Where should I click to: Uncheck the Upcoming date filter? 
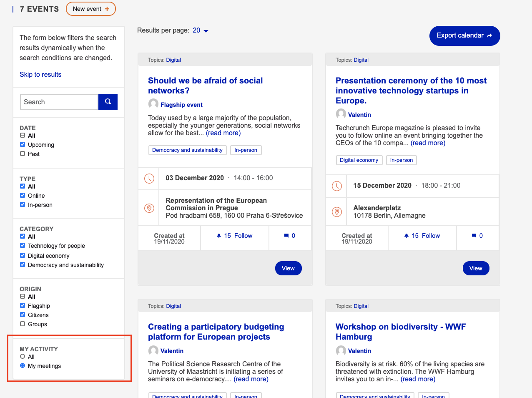[23, 145]
